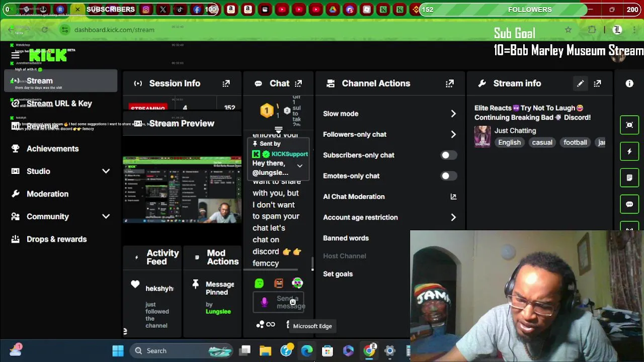This screenshot has width=644, height=362.
Task: Expand Followers-only chat options
Action: [x=453, y=134]
